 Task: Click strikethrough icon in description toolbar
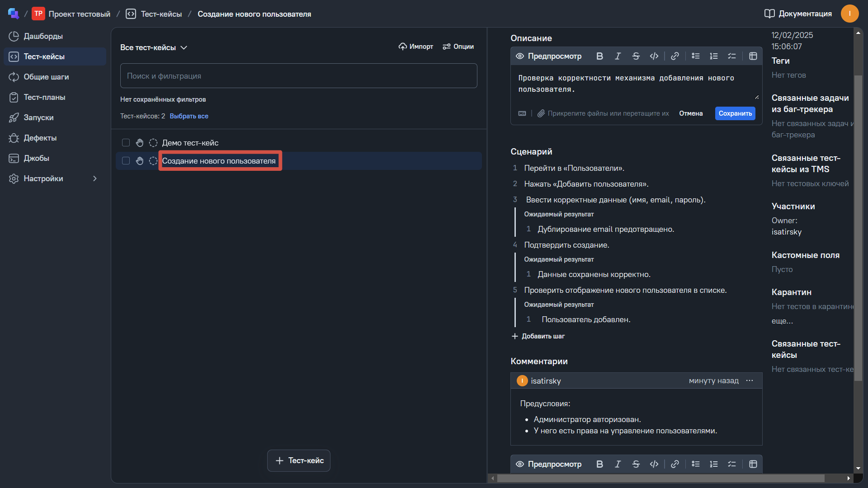point(636,56)
